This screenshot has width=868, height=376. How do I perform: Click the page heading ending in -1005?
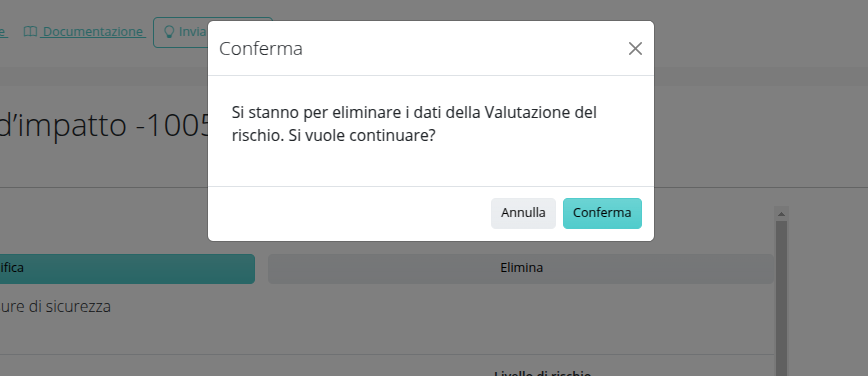[104, 125]
